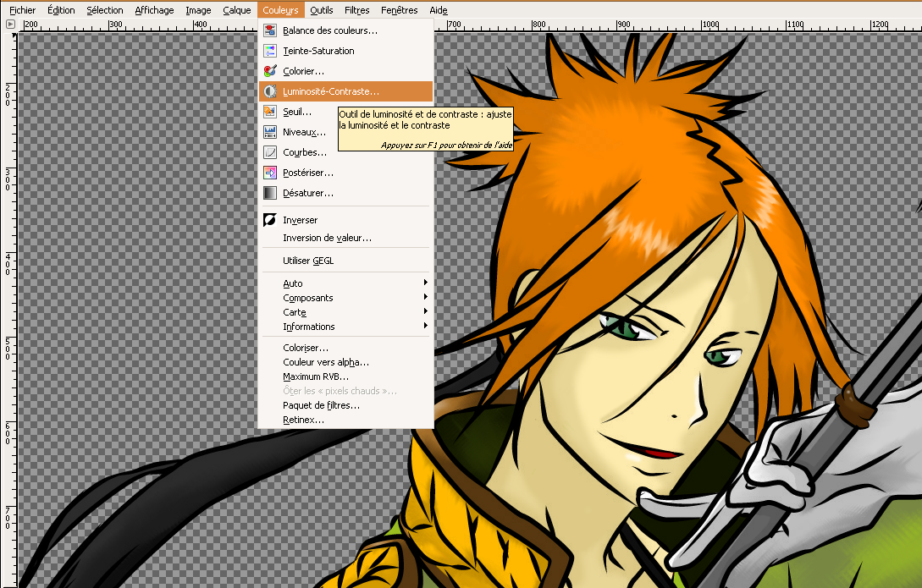The height and width of the screenshot is (588, 922).
Task: Open the Calque menu
Action: click(x=236, y=10)
